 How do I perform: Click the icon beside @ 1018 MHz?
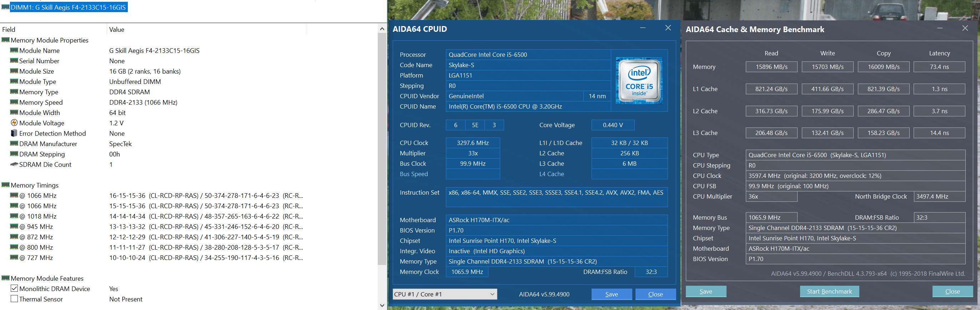[14, 216]
